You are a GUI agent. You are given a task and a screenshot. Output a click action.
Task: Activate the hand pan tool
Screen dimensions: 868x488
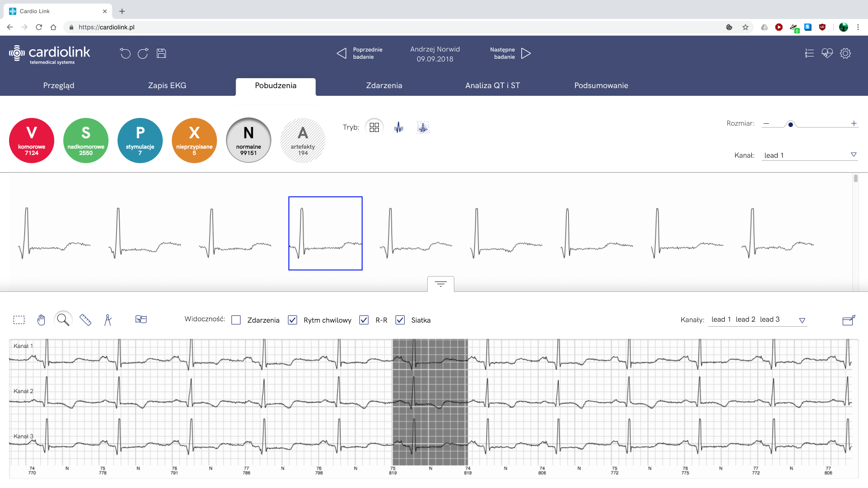[41, 320]
